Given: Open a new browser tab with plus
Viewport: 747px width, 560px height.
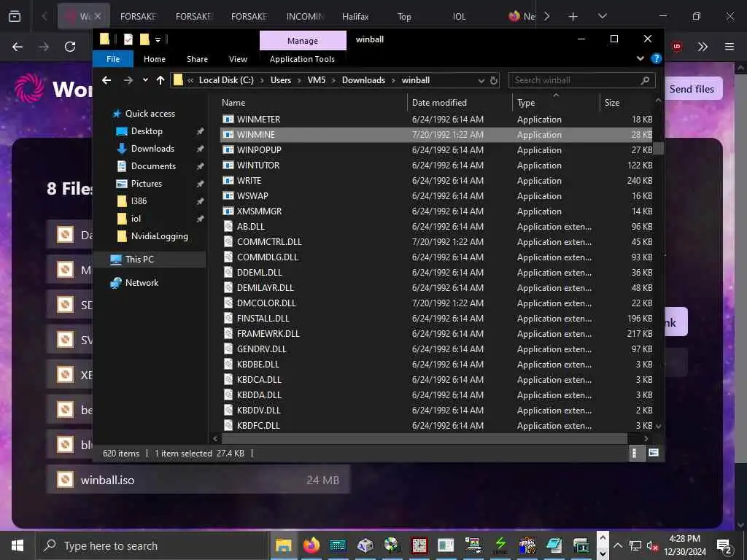Looking at the screenshot, I should (573, 17).
